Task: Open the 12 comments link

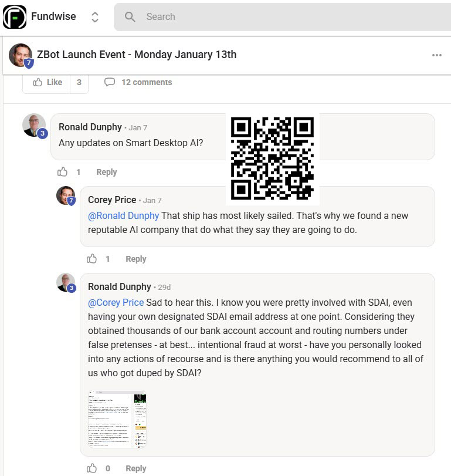Action: point(147,82)
